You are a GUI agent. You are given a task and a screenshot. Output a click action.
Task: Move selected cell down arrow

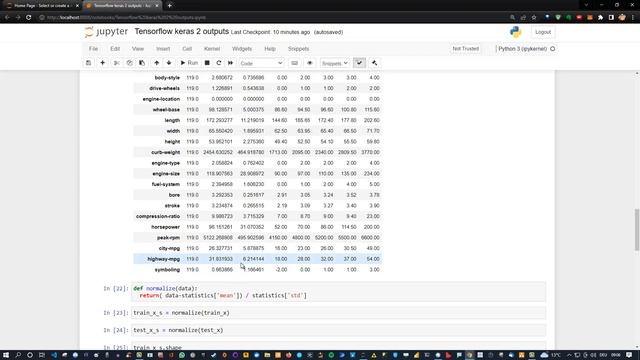coord(169,63)
